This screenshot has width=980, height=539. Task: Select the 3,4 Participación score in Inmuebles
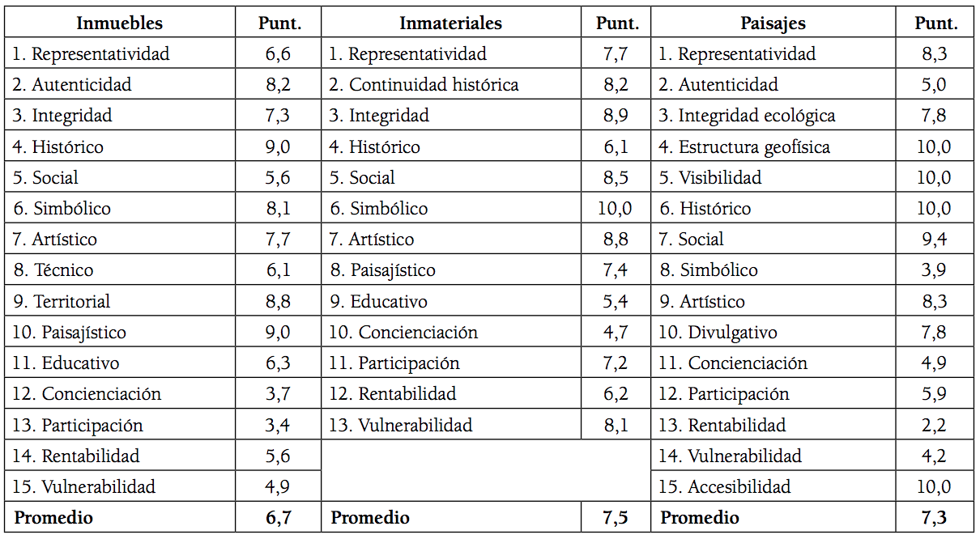(278, 426)
